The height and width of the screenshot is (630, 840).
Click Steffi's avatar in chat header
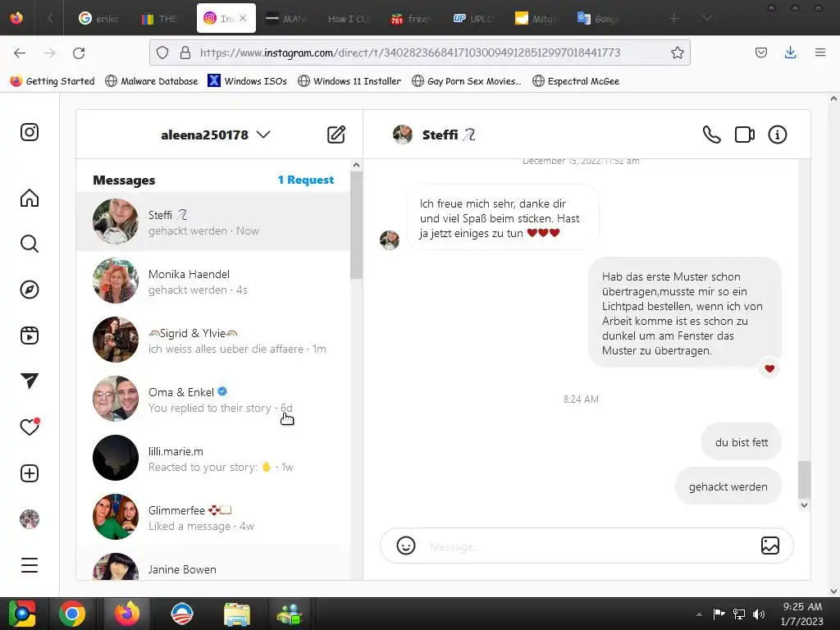click(x=402, y=135)
